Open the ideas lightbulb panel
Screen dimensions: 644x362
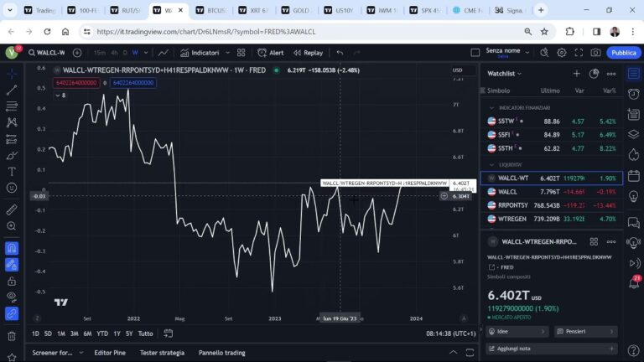click(634, 196)
